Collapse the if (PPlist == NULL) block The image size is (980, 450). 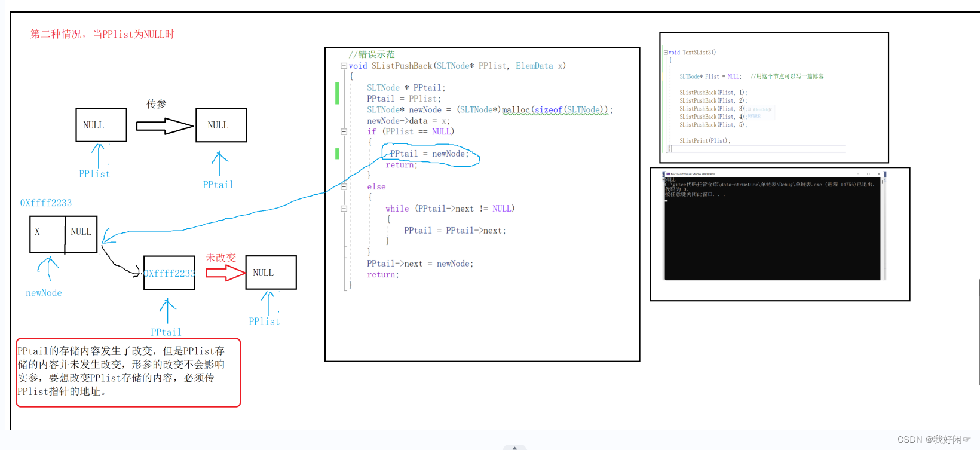pos(344,131)
